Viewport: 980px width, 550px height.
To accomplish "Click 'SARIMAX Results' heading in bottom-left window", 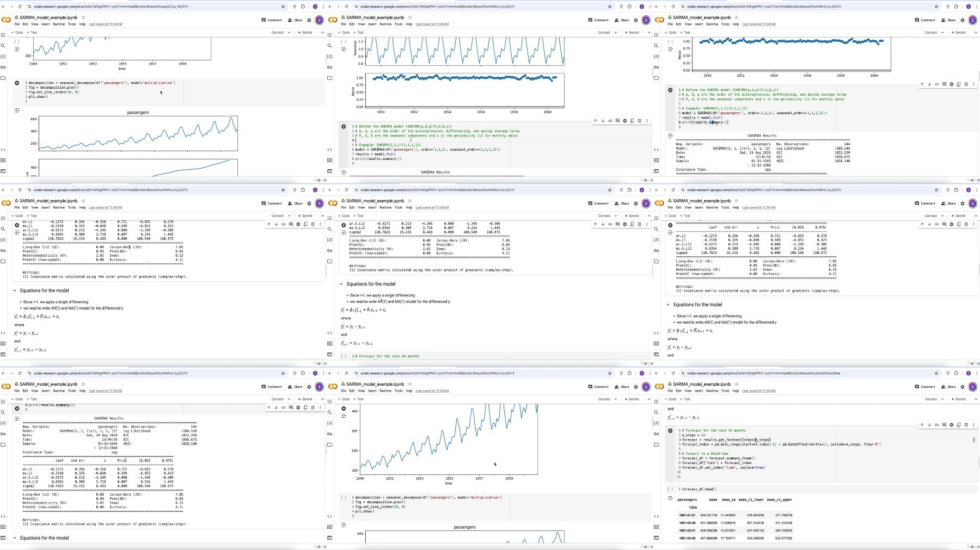I will click(x=108, y=418).
